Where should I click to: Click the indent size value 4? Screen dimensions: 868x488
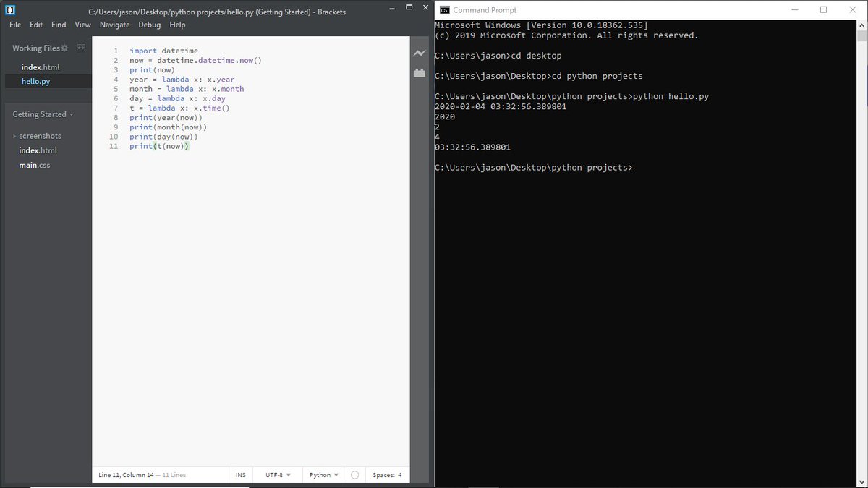(x=399, y=475)
